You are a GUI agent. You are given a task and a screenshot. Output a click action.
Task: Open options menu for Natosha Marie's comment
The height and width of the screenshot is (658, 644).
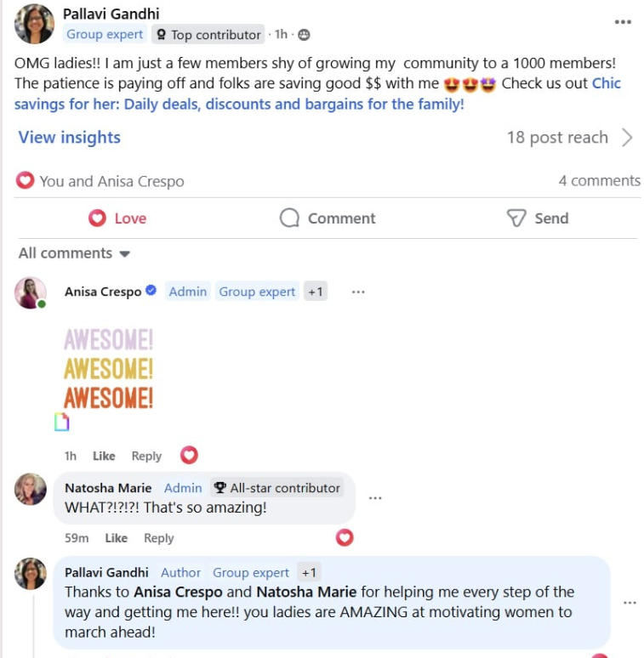375,497
